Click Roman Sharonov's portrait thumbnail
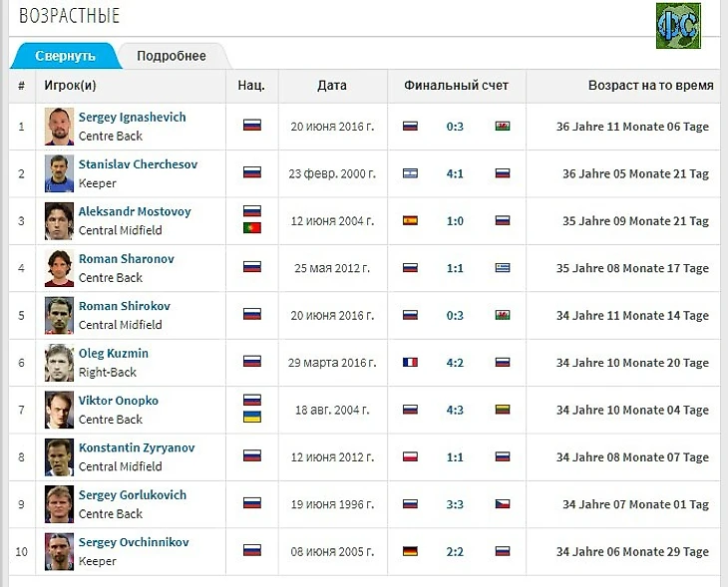This screenshot has width=728, height=587. 59,268
